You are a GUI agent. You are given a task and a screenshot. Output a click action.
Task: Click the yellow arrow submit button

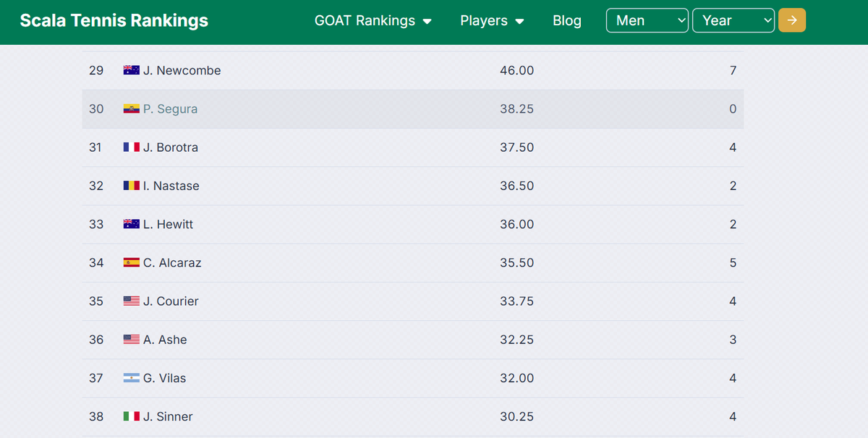(x=791, y=20)
